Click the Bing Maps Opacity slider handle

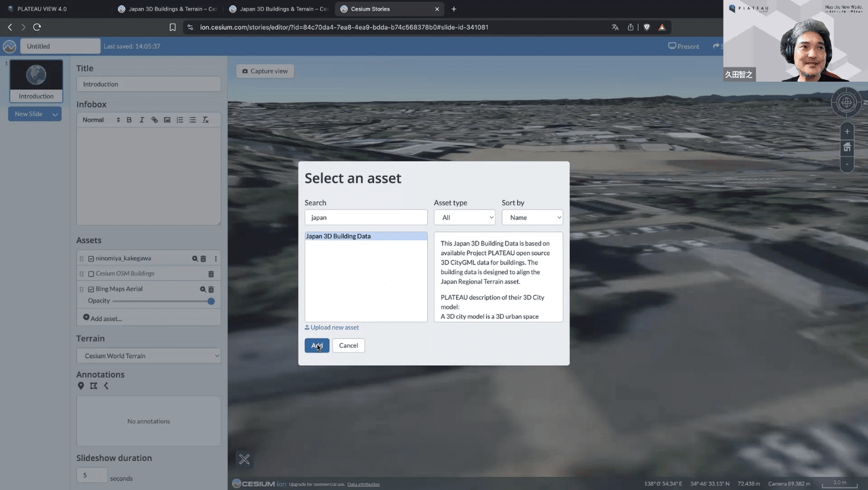211,301
